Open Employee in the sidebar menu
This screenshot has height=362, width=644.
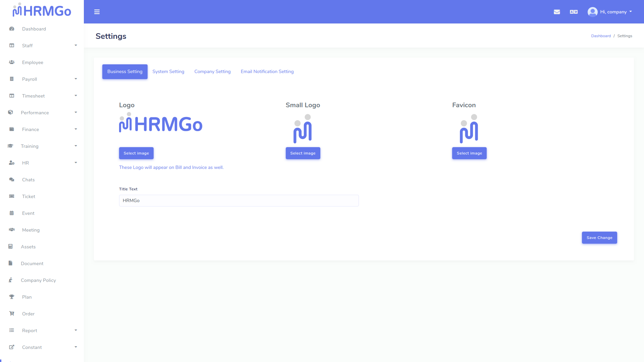coord(33,62)
